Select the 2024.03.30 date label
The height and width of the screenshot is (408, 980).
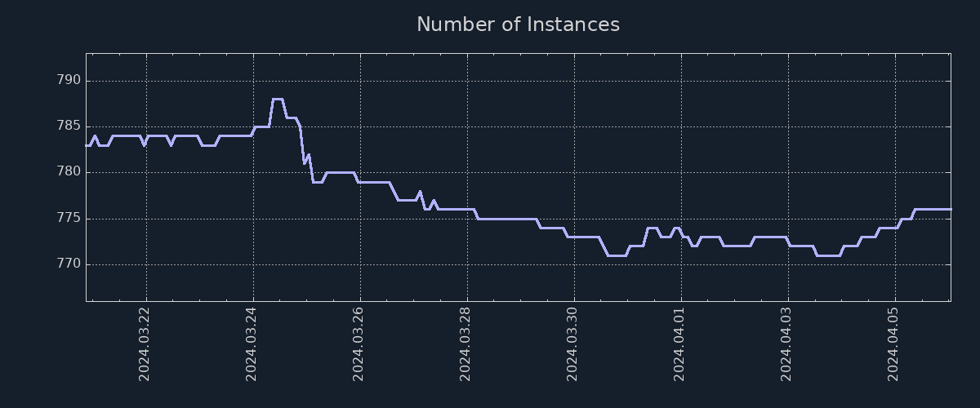click(x=572, y=344)
